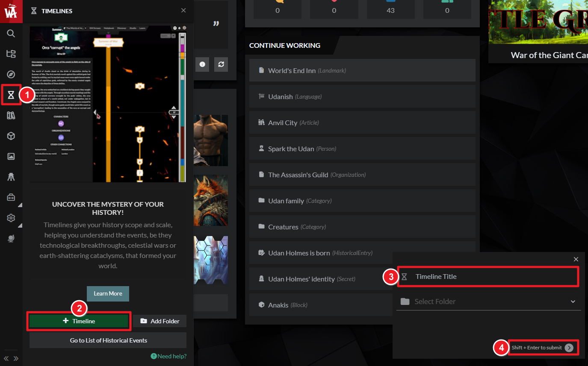Open the character pawn sidebar icon
This screenshot has height=366, width=588.
(11, 177)
